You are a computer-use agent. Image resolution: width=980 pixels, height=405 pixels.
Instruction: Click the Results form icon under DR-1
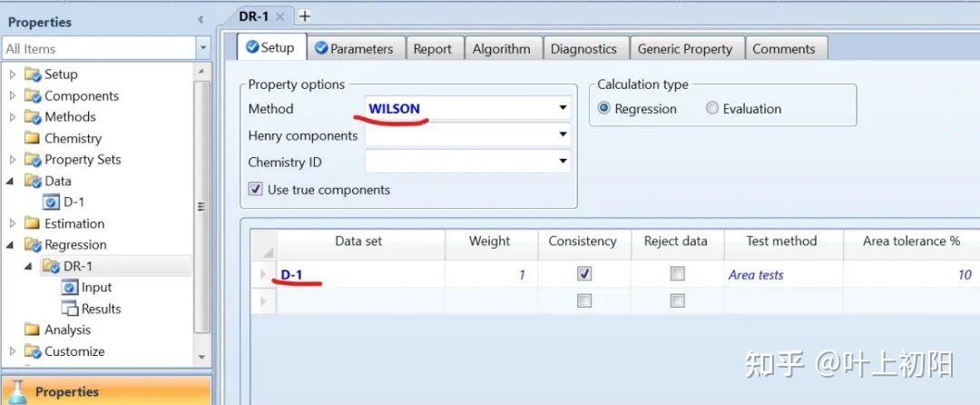[x=70, y=309]
